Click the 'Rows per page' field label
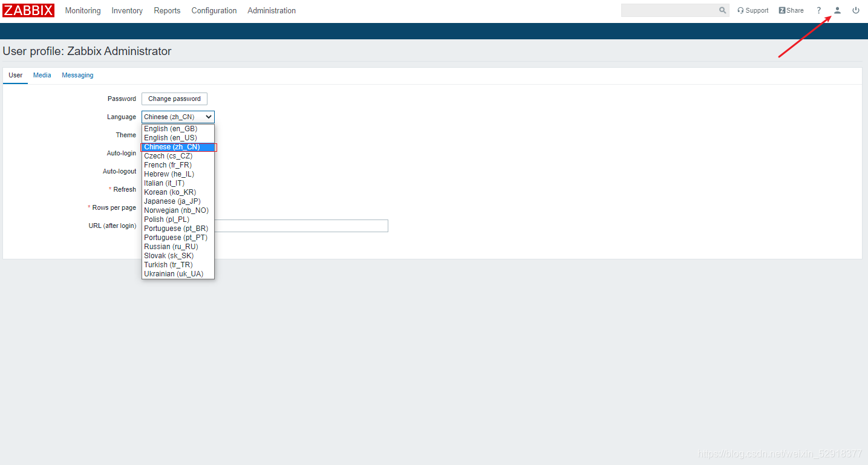The image size is (868, 465). click(x=114, y=207)
